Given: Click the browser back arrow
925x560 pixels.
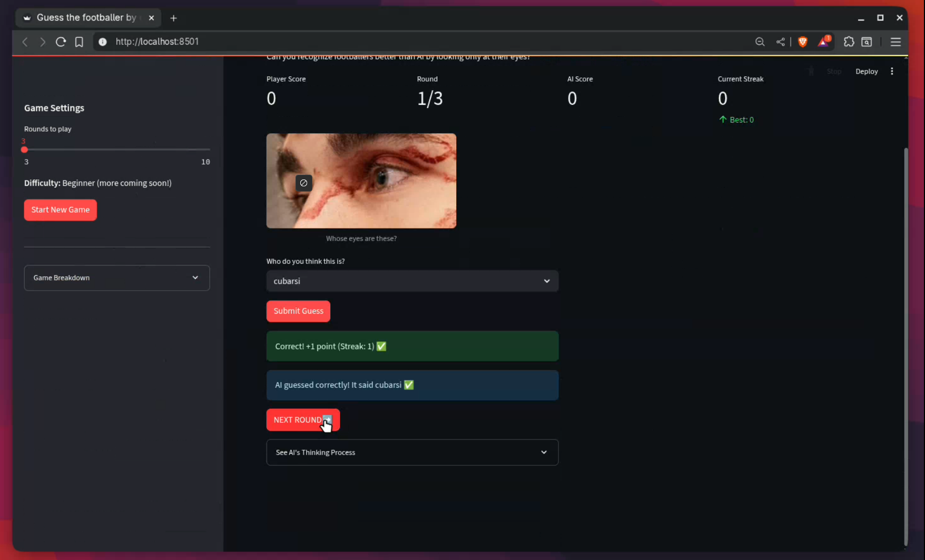Looking at the screenshot, I should click(25, 42).
